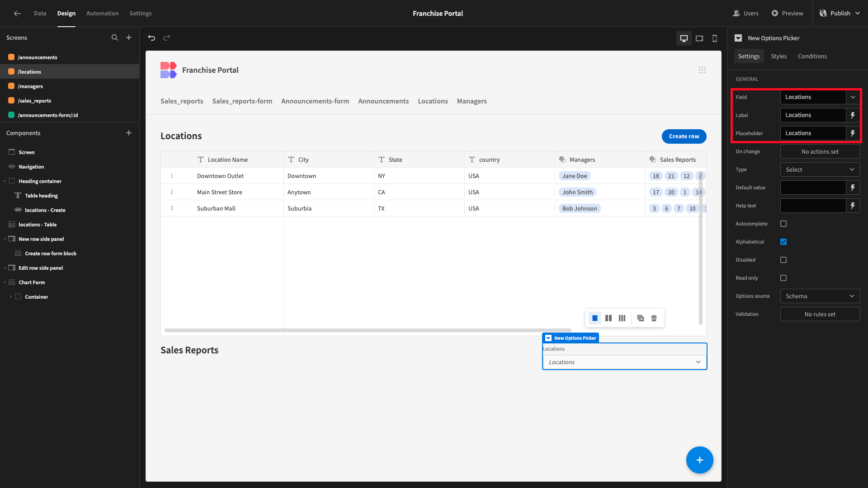Undo the last change
The width and height of the screenshot is (868, 488).
tap(151, 38)
